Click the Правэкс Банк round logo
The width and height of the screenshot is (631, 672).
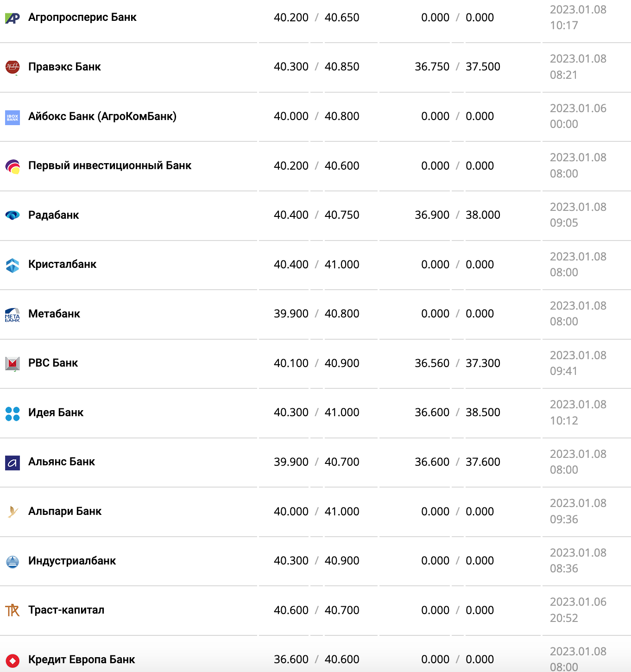[13, 67]
